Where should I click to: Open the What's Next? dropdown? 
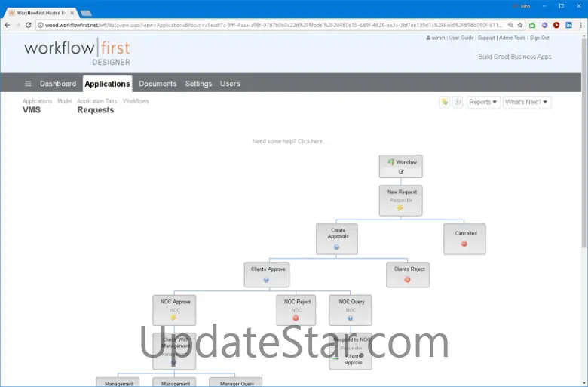pyautogui.click(x=527, y=102)
